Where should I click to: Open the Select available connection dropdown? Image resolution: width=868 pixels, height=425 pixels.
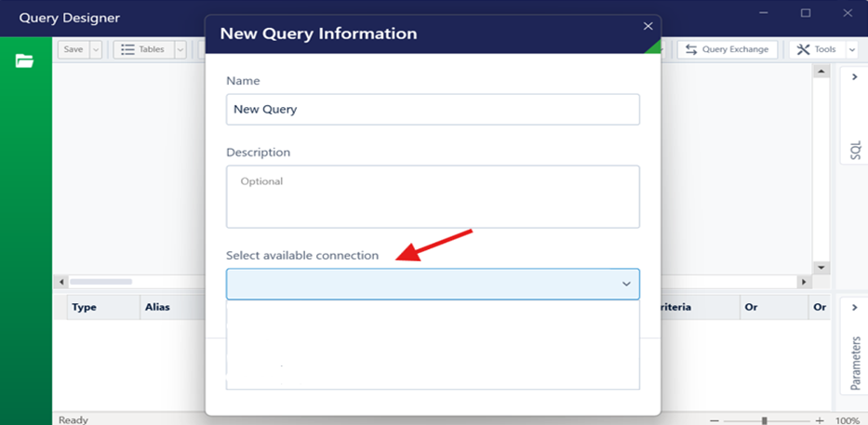(433, 284)
